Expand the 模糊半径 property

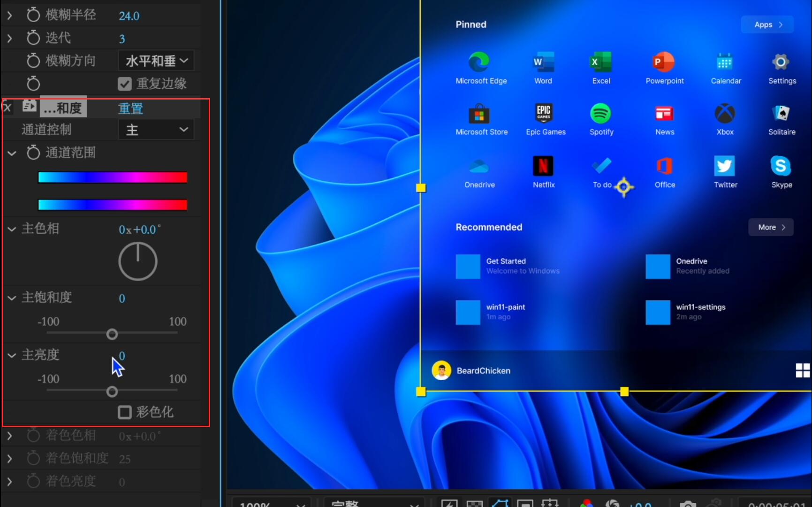[x=9, y=15]
